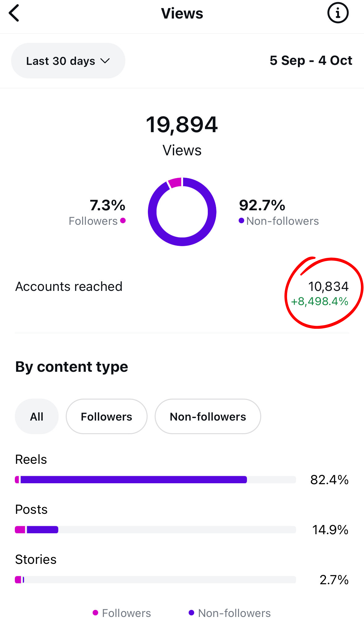The width and height of the screenshot is (364, 629).
Task: Tap the followers donut chart
Action: coord(182,212)
